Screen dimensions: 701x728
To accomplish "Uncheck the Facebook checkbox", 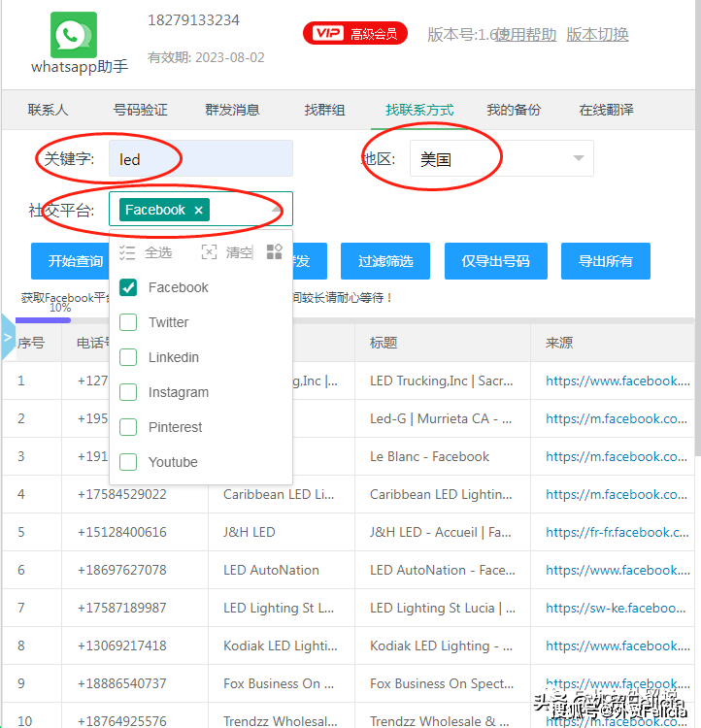I will [128, 287].
